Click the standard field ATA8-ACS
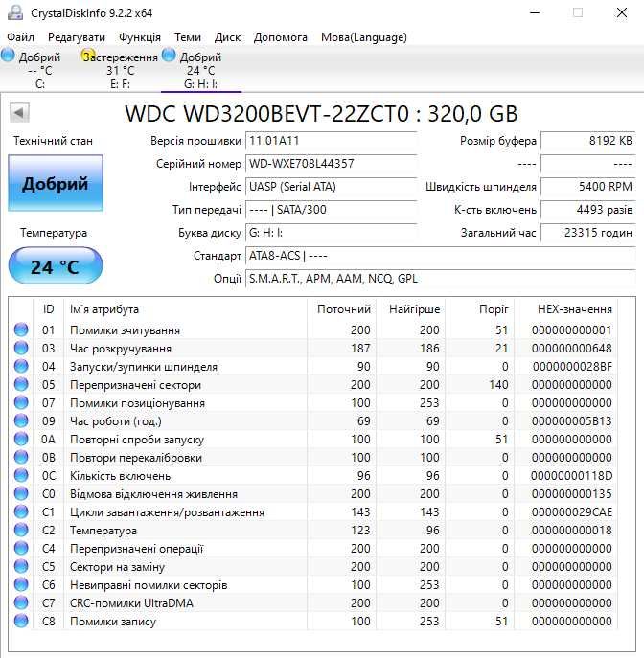 pyautogui.click(x=441, y=256)
